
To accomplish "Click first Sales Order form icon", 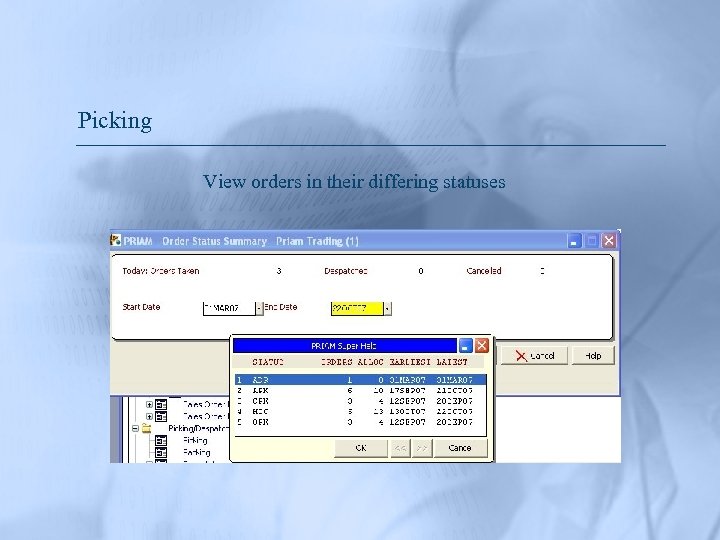I will click(161, 405).
